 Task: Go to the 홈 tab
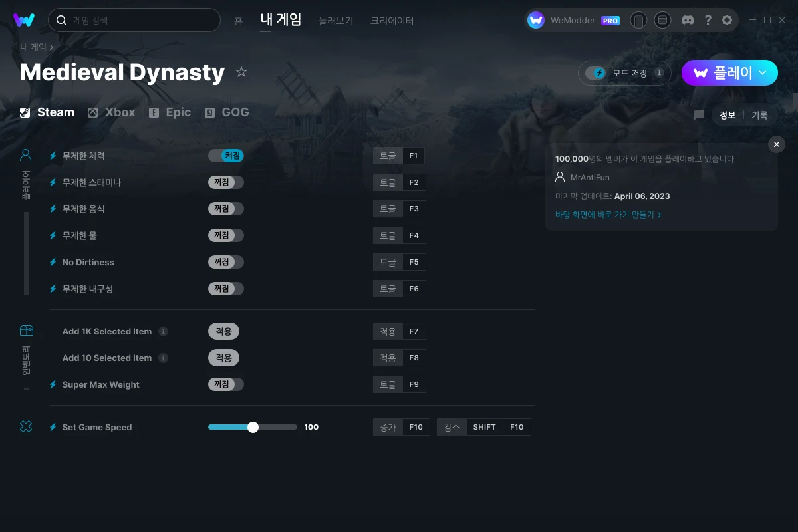click(238, 21)
